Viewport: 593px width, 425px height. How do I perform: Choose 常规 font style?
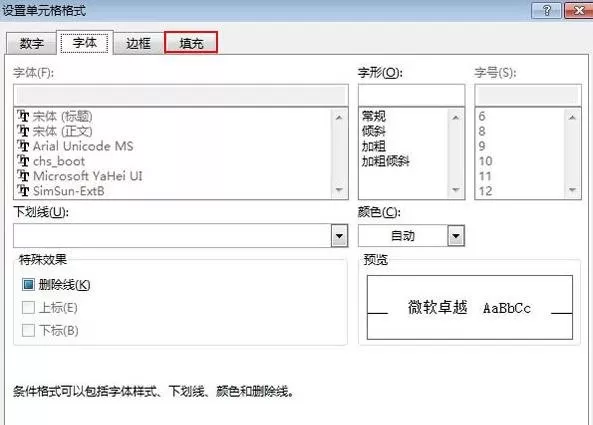click(374, 116)
